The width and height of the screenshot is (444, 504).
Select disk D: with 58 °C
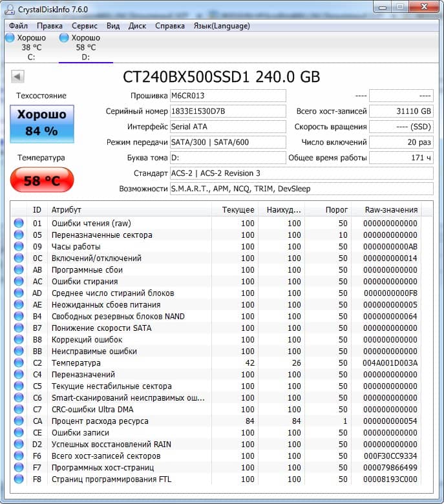pos(86,47)
